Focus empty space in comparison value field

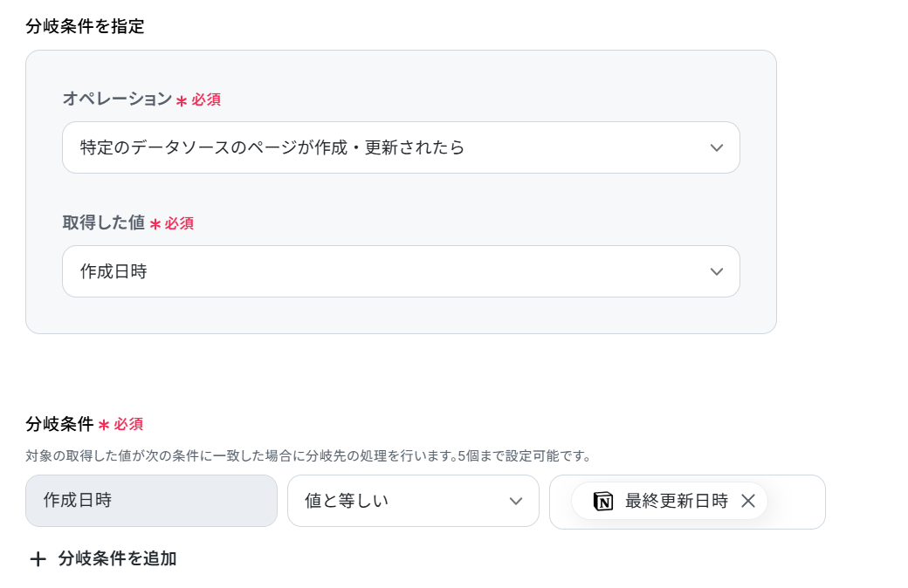795,502
